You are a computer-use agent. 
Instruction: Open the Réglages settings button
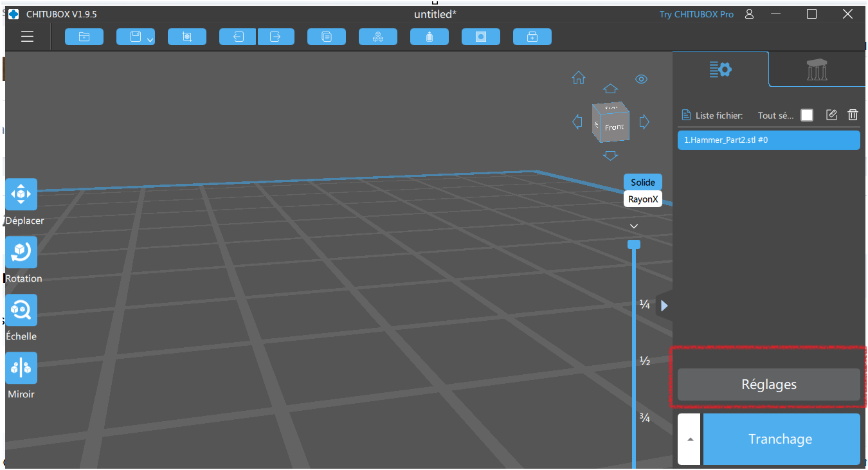768,384
